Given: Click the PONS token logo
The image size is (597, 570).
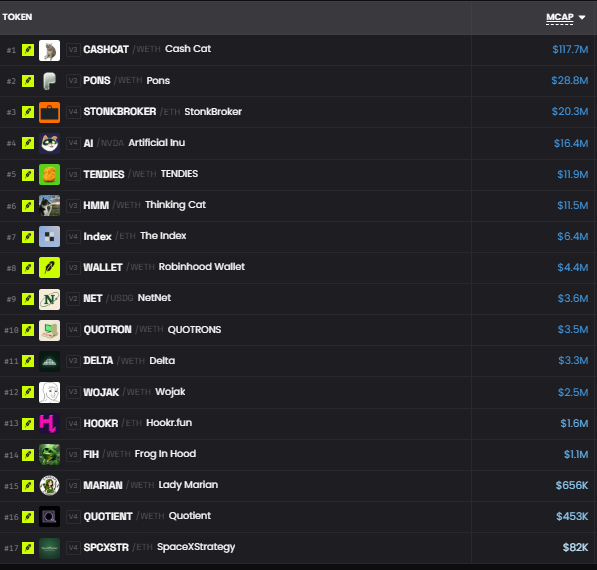Looking at the screenshot, I should (49, 81).
